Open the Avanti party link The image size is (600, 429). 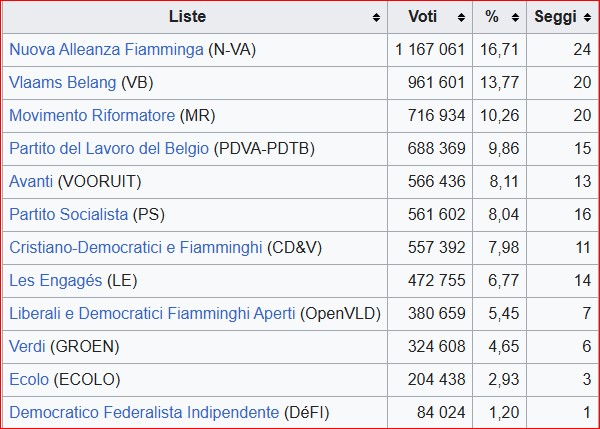tap(31, 181)
